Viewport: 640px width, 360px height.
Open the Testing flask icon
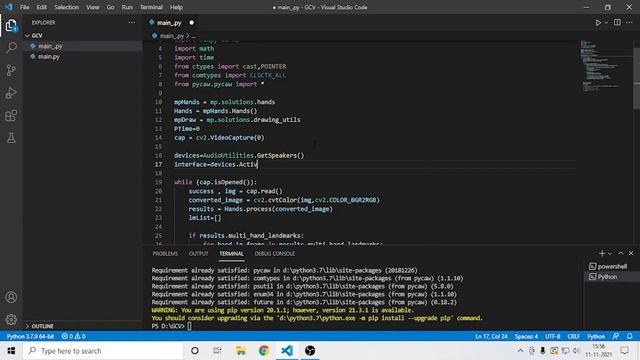pos(11,138)
